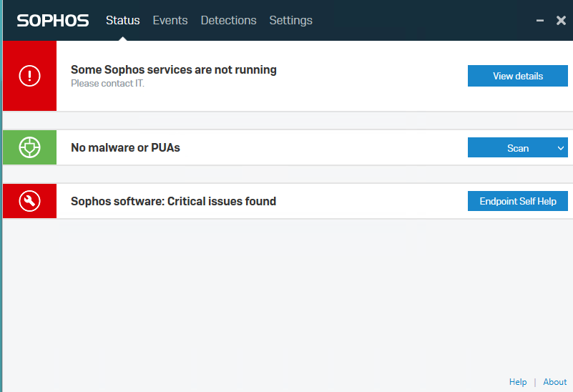Image resolution: width=573 pixels, height=392 pixels.
Task: Switch to the Status tab
Action: [x=122, y=20]
